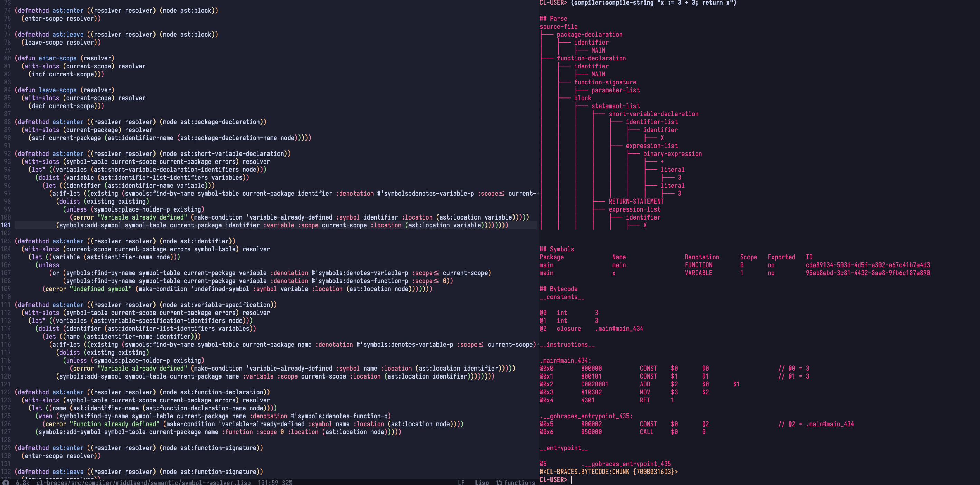Screen dimensions: 980x485
Task: Click 'leave-scope' in the defun on line 84
Action: [x=57, y=90]
